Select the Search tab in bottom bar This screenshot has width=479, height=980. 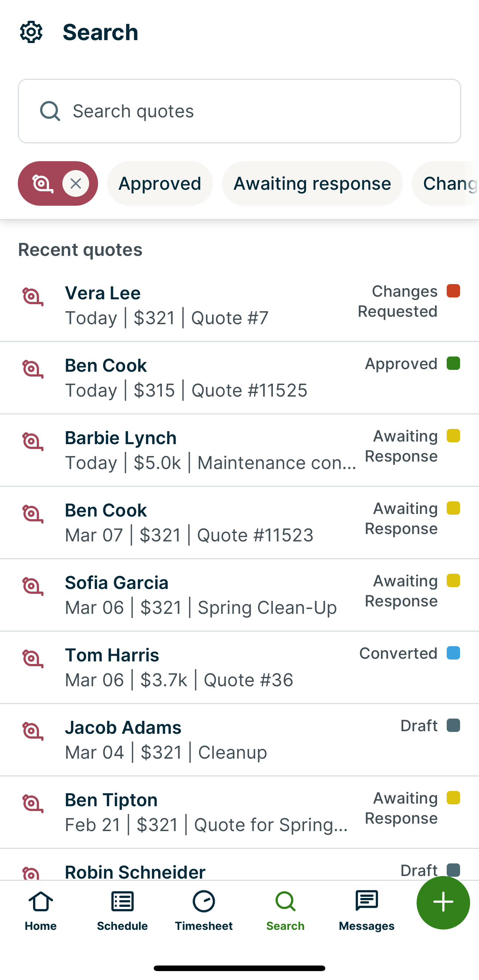285,910
